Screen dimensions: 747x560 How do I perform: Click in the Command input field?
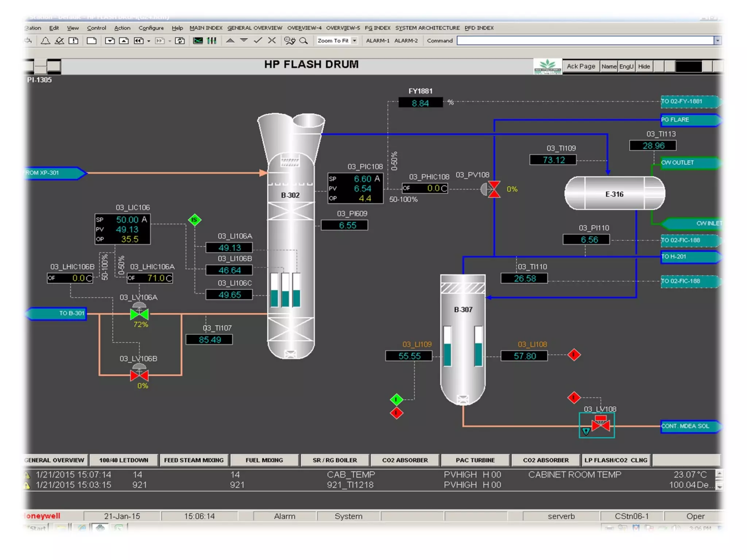click(x=585, y=40)
